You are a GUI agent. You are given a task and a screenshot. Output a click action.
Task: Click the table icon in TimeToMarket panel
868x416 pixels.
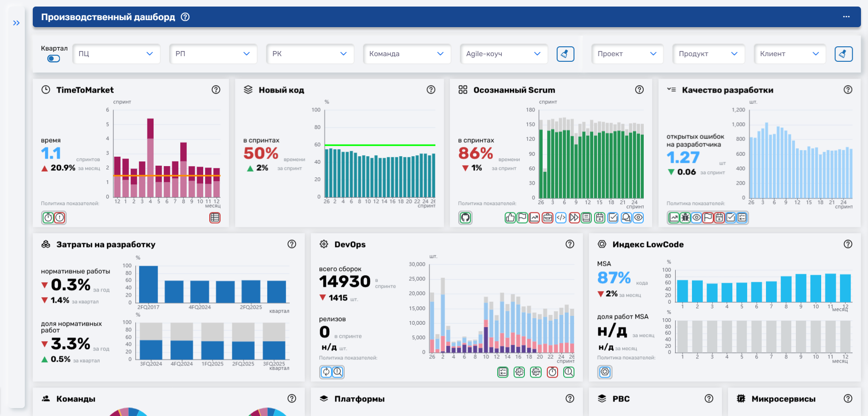(x=214, y=218)
